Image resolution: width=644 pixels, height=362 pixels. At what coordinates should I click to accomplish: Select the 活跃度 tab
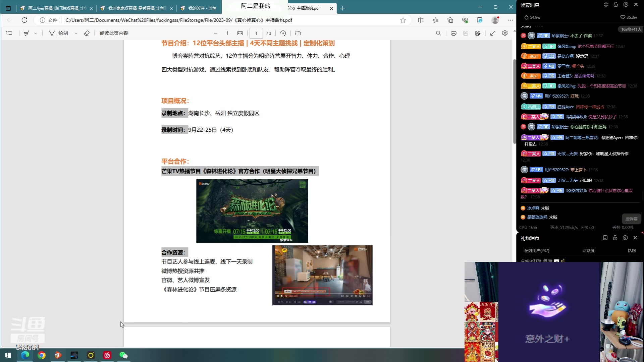pyautogui.click(x=588, y=250)
